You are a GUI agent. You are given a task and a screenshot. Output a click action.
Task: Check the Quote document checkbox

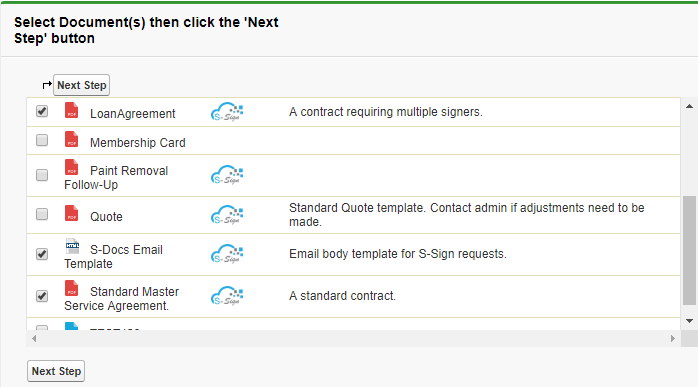[42, 214]
